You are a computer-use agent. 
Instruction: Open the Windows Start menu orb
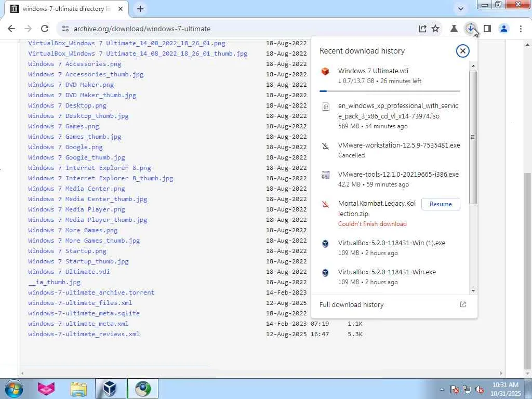click(x=13, y=389)
